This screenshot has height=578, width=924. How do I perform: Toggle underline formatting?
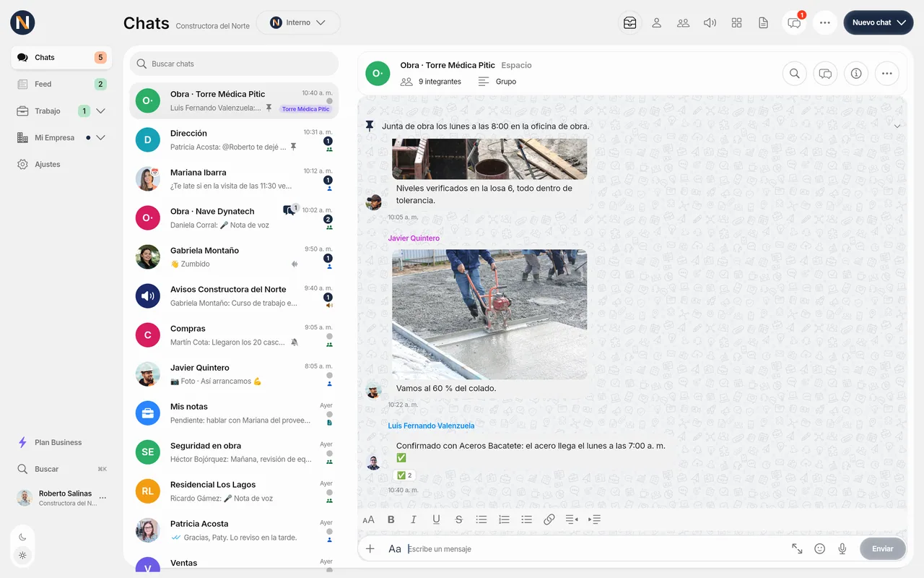click(x=436, y=519)
